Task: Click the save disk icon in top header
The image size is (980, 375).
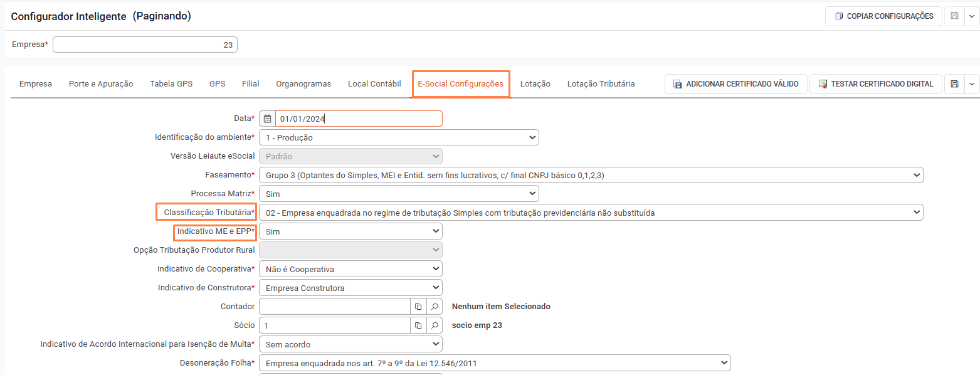Action: tap(954, 16)
